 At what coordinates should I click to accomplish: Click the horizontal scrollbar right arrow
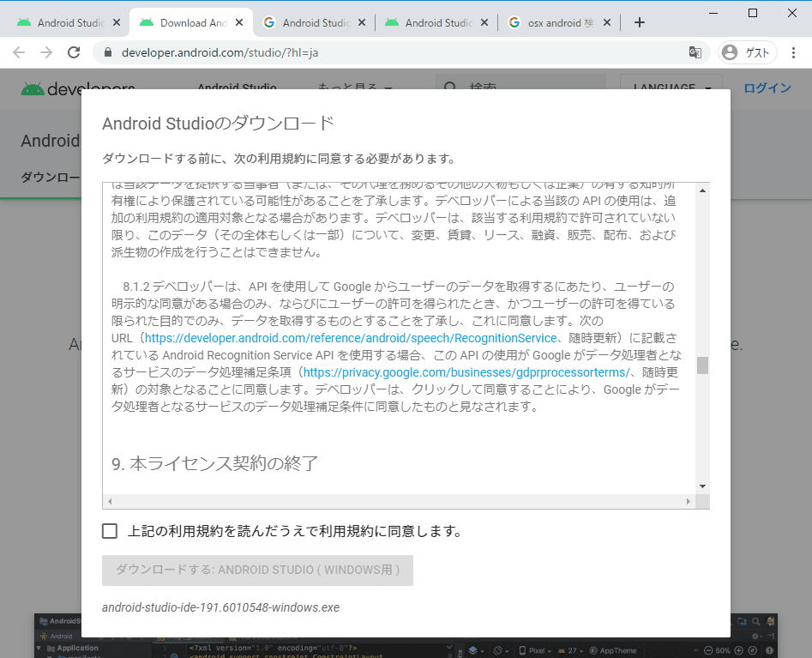[x=689, y=501]
